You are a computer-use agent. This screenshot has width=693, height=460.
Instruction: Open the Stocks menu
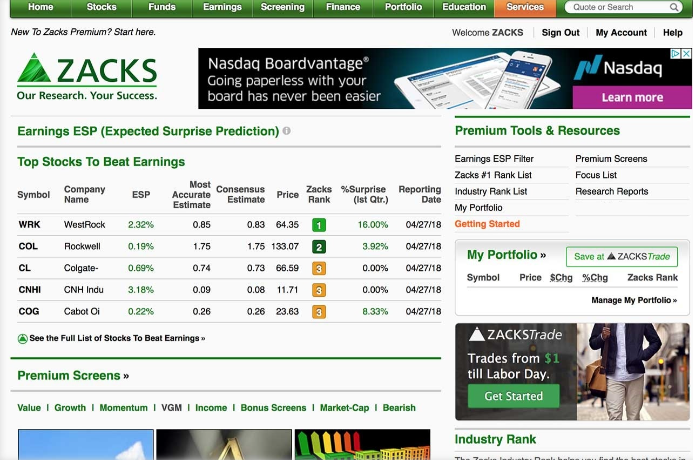101,7
